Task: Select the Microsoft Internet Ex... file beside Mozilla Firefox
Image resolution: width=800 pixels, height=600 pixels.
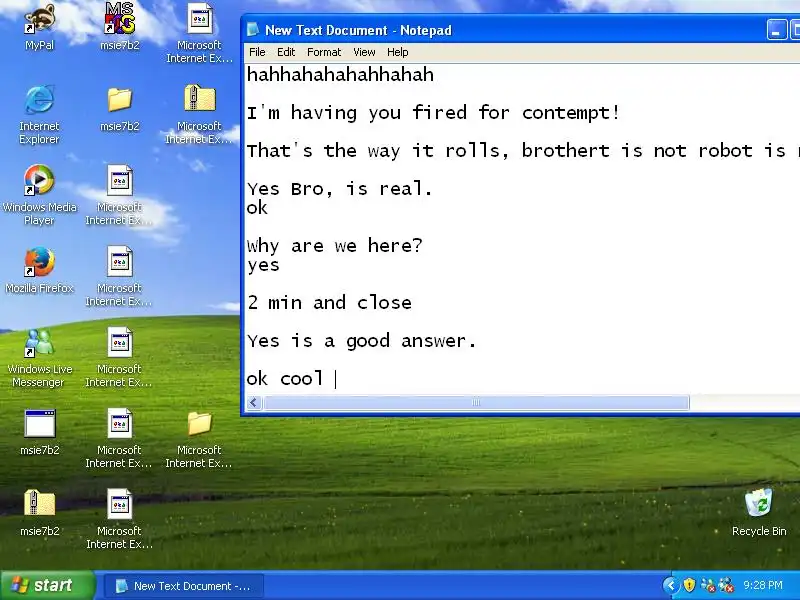Action: tap(119, 276)
